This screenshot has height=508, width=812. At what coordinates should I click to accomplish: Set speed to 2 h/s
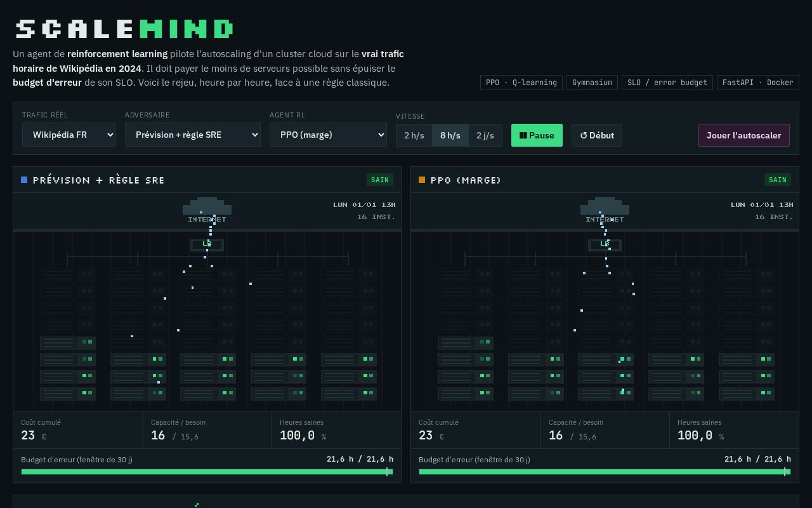pos(414,135)
